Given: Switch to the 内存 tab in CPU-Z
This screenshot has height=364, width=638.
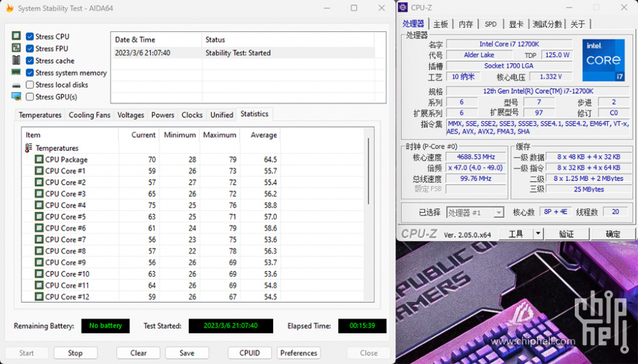Looking at the screenshot, I should 466,24.
